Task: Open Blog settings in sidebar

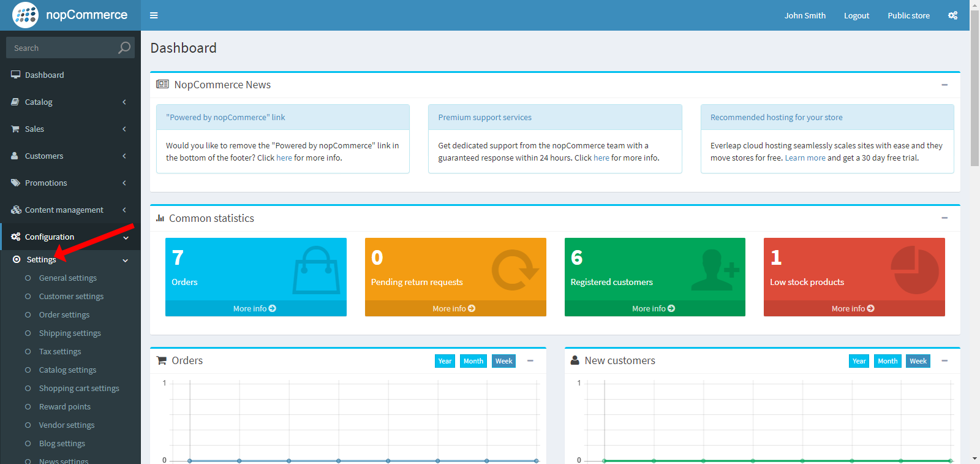Action: [x=62, y=443]
